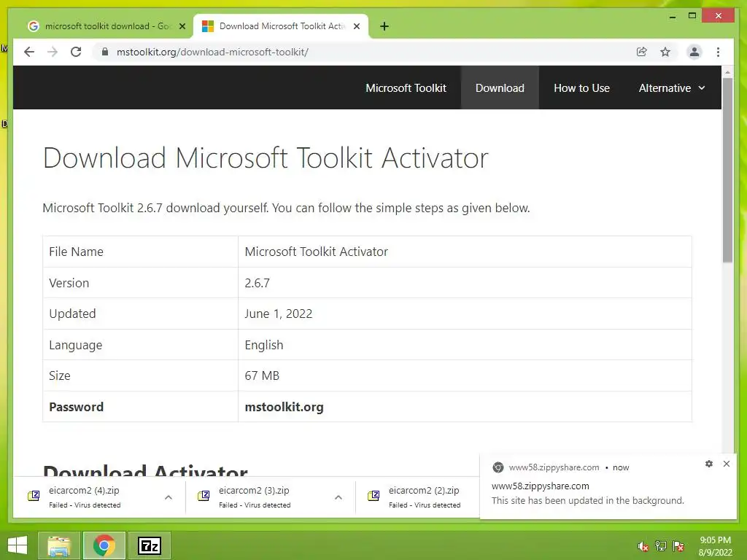The height and width of the screenshot is (560, 747).
Task: Click eicarcom2 (3).zip file icon
Action: [x=204, y=496]
